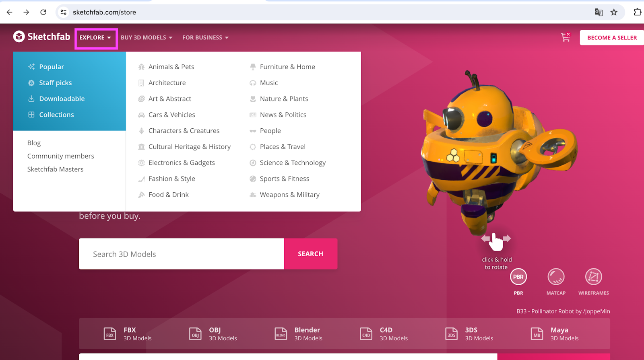Reload the page in the browser

click(x=43, y=12)
